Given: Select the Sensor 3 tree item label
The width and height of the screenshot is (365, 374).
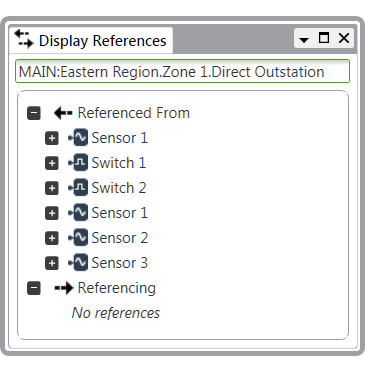Looking at the screenshot, I should [120, 263].
